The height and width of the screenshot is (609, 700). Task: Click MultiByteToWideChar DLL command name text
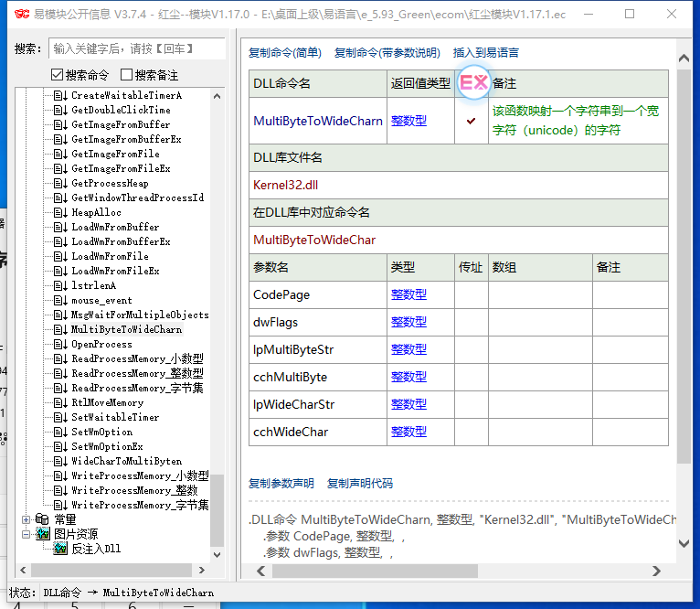(314, 240)
